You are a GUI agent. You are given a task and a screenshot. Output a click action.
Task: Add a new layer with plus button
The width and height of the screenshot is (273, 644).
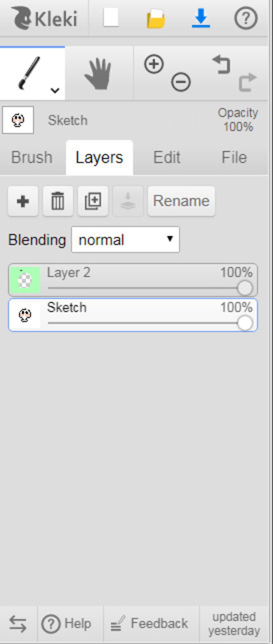23,201
